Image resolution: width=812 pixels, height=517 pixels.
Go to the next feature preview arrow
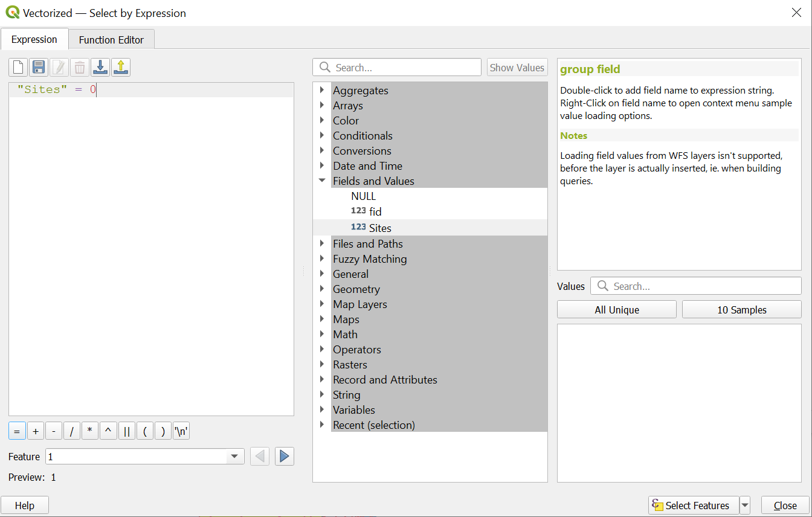(284, 456)
